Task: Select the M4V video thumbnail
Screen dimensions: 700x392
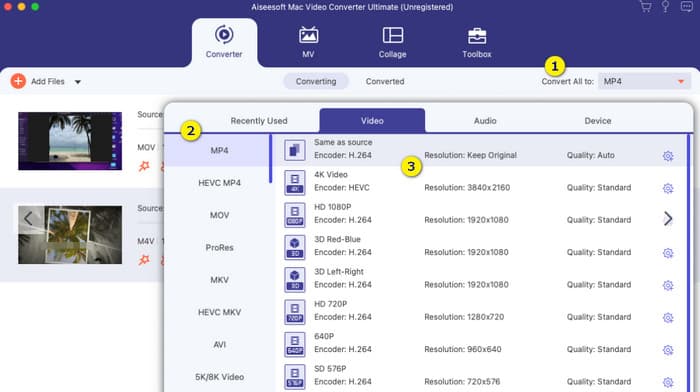Action: (x=70, y=235)
